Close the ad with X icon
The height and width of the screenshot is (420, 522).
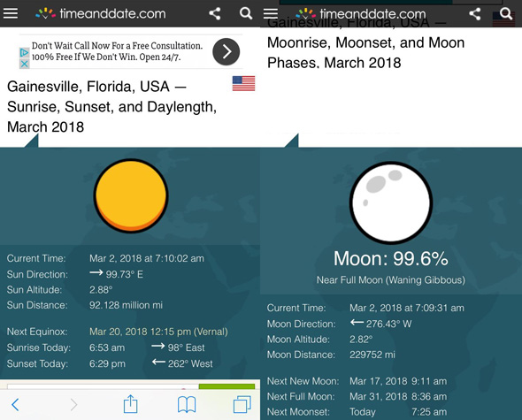(x=24, y=64)
